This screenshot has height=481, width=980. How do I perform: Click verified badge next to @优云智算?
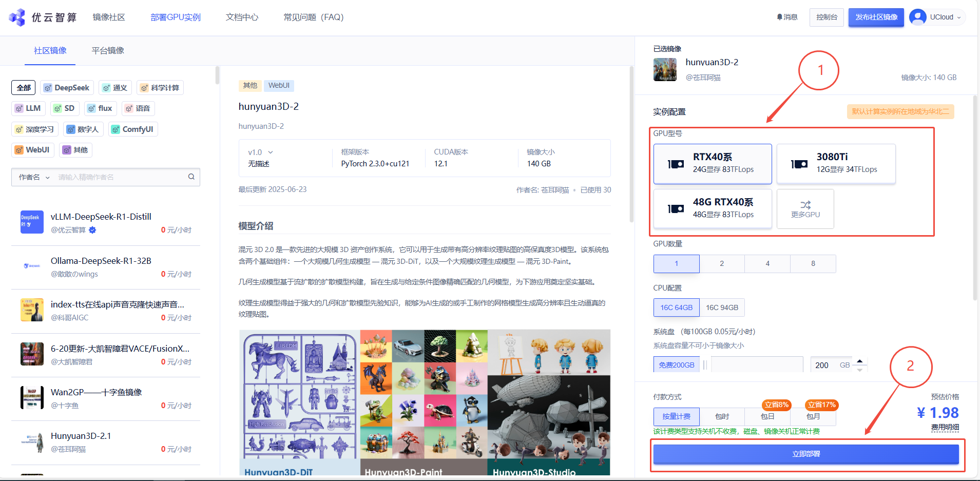[92, 230]
